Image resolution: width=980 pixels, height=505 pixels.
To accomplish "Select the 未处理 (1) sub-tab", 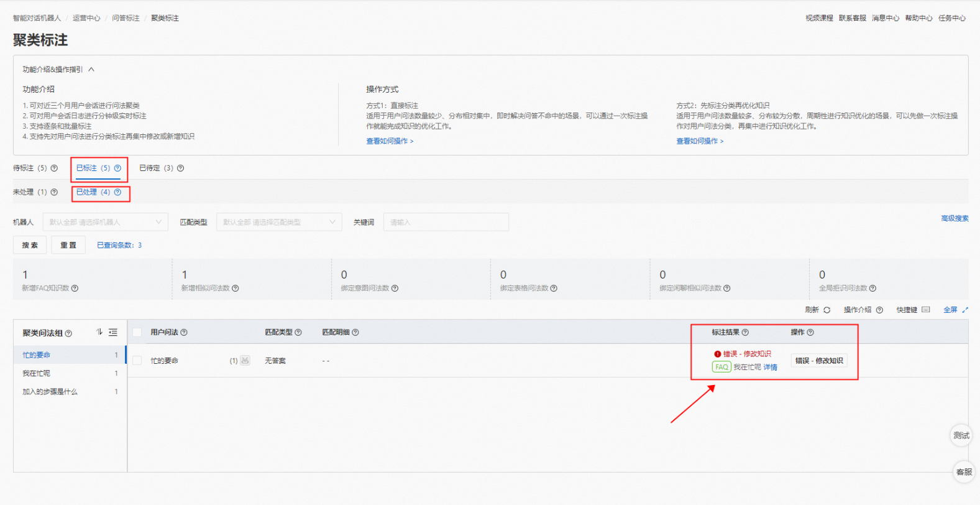I will coord(30,192).
